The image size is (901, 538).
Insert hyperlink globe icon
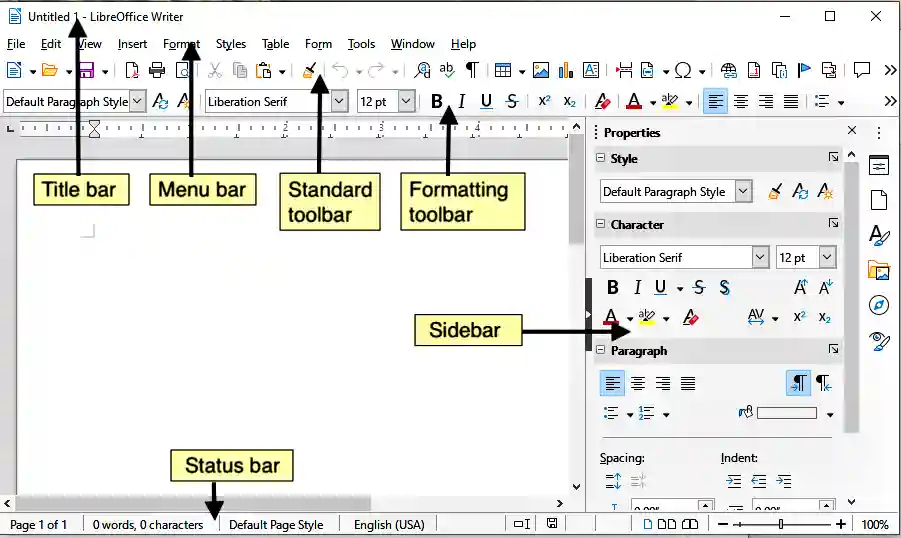pyautogui.click(x=729, y=70)
